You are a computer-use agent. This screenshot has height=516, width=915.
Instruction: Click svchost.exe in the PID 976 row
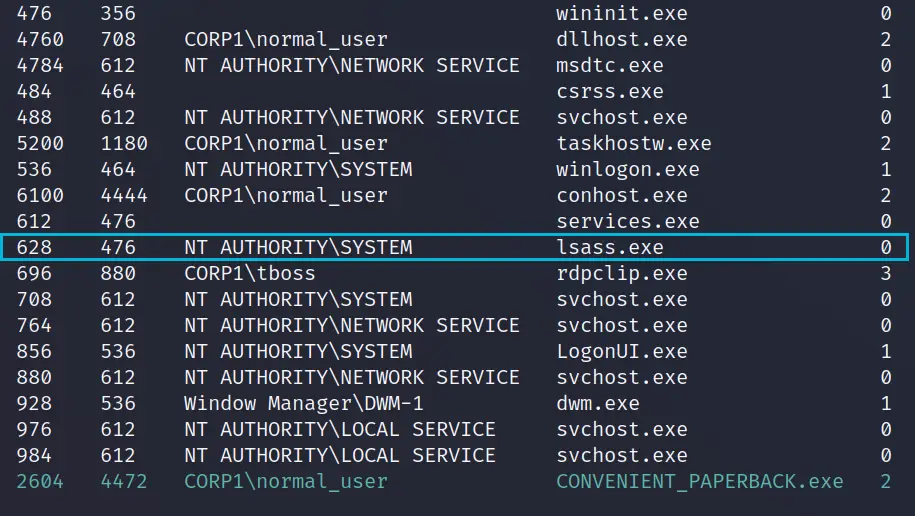(x=621, y=430)
